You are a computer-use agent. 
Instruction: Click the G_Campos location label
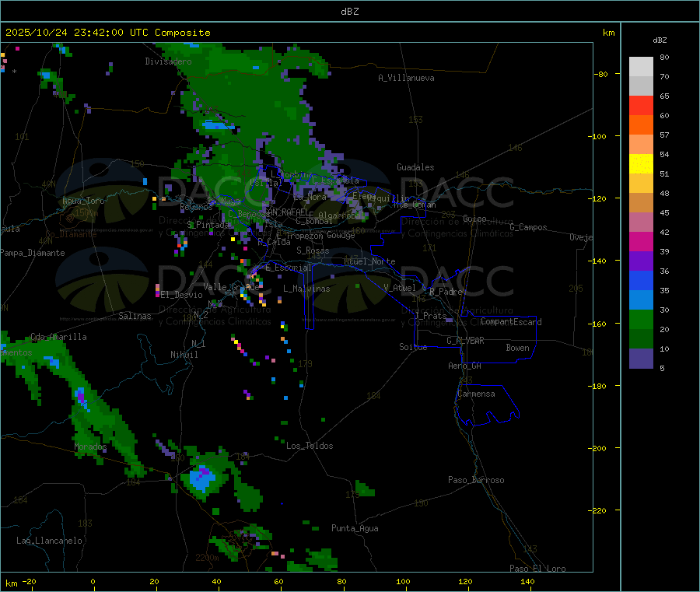click(x=528, y=227)
